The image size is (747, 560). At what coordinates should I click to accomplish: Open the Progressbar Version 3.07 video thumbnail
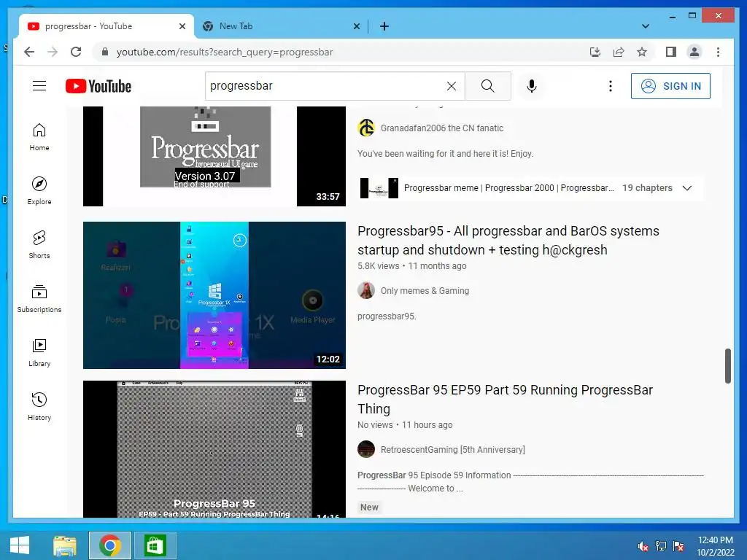pos(214,156)
